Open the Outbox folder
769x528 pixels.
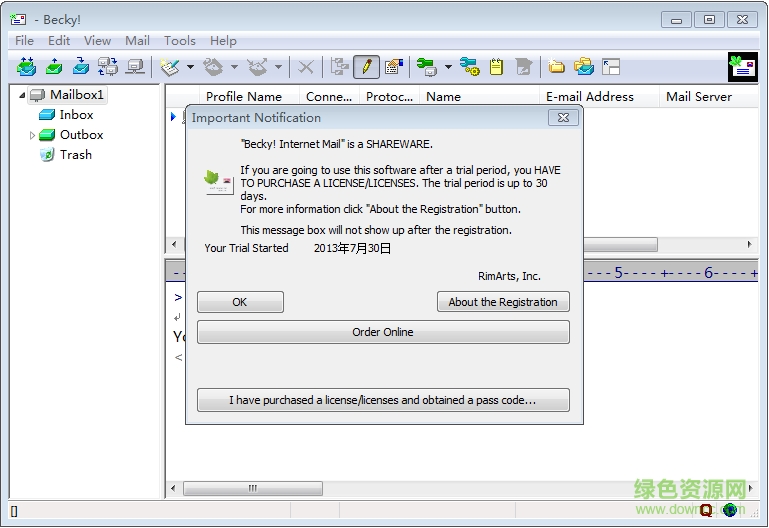81,135
